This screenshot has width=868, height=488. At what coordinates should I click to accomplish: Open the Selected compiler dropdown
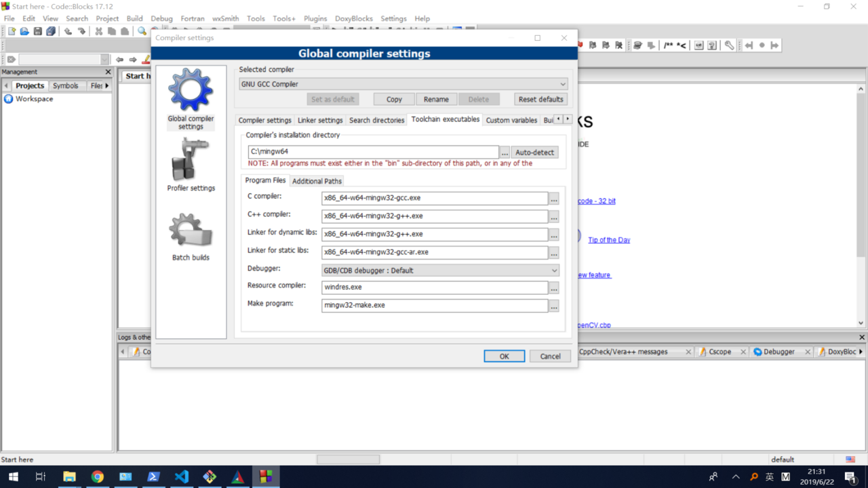click(403, 84)
